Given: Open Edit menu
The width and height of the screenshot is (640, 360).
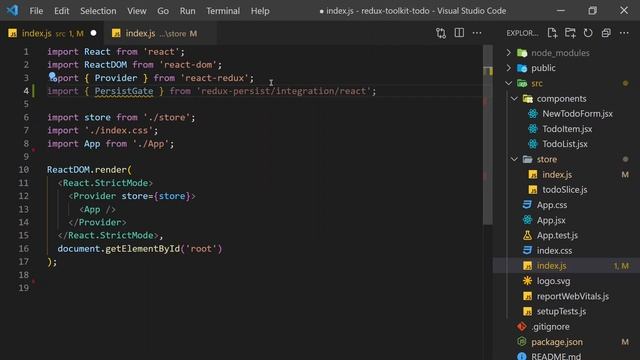Looking at the screenshot, I should (62, 11).
